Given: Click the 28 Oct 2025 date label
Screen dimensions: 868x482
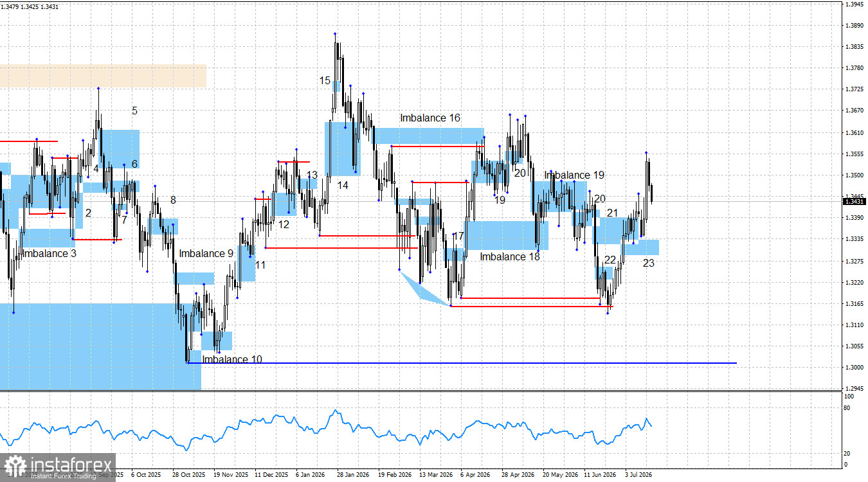Looking at the screenshot, I should [x=189, y=475].
